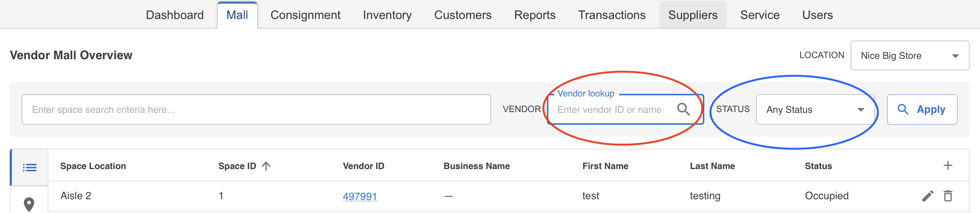Open the Nice Big Store location dropdown
The width and height of the screenshot is (980, 213).
[x=910, y=55]
